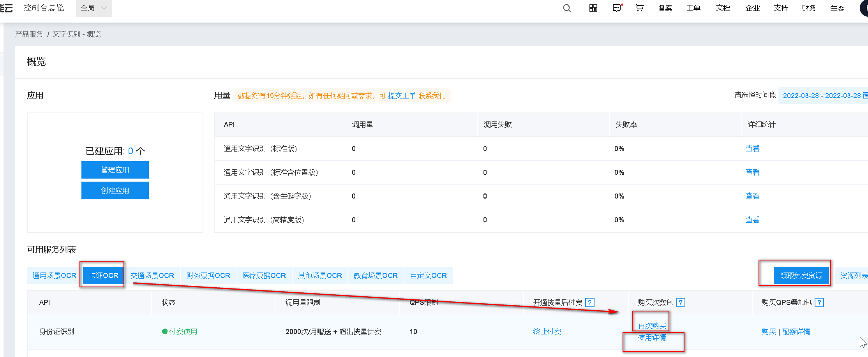
Task: Click the 领取免费资源 button
Action: tap(801, 276)
